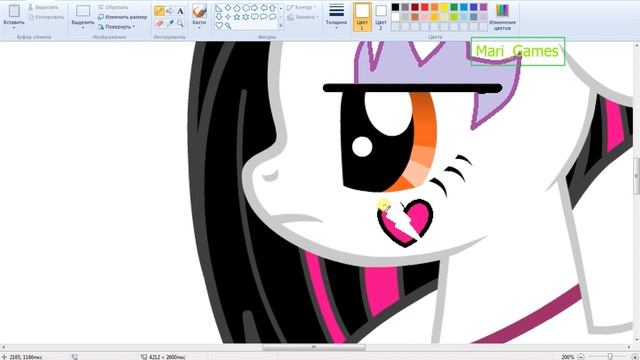The width and height of the screenshot is (640, 360).
Task: Click the zoom slider handle
Action: [x=610, y=357]
